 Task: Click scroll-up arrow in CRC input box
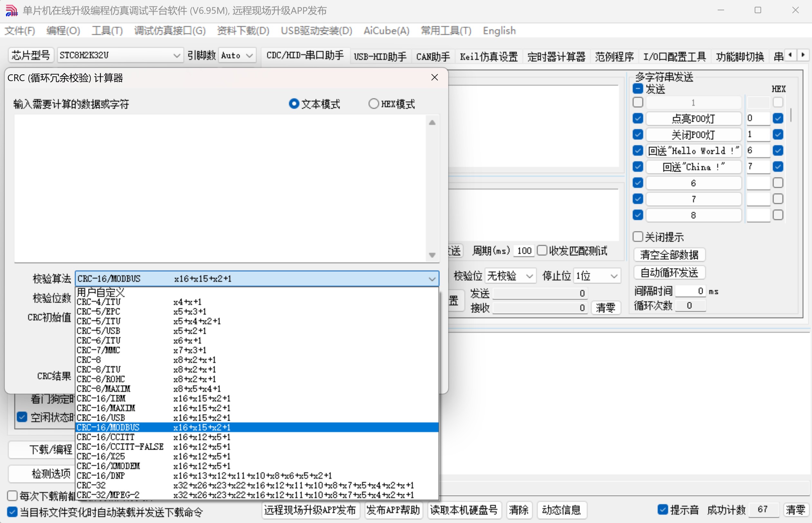pyautogui.click(x=432, y=123)
